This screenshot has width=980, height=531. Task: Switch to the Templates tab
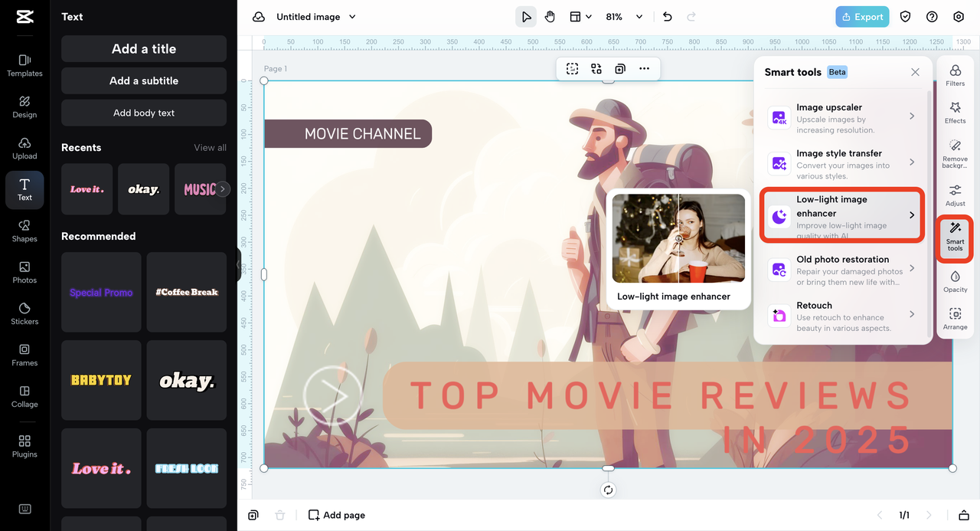tap(24, 65)
